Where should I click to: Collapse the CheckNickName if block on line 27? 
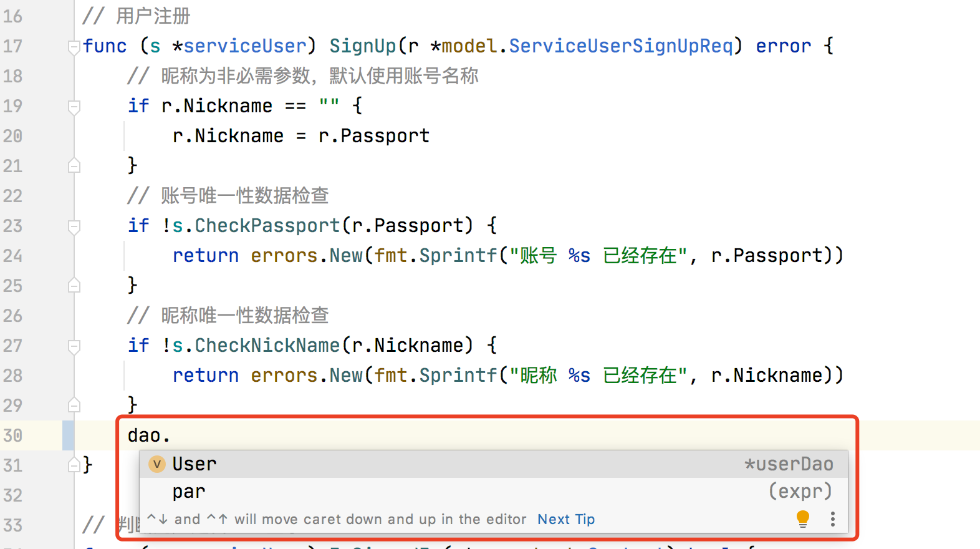[x=74, y=346]
